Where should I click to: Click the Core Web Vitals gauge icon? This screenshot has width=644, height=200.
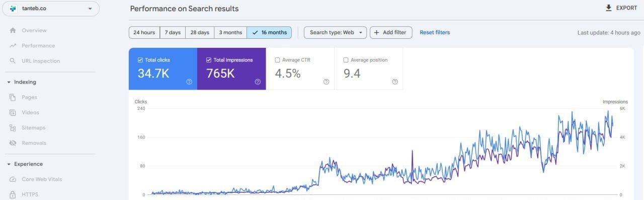(x=13, y=179)
